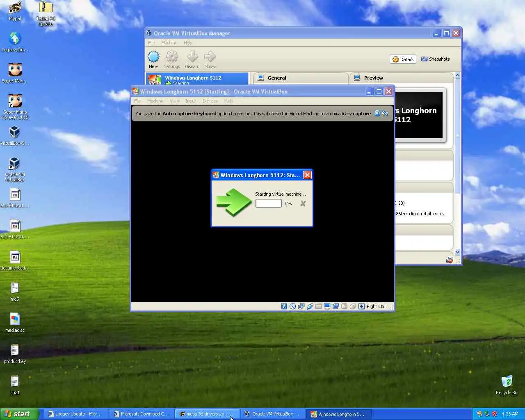Click the Preview section header
Screen dimensions: 525x420
click(402, 78)
